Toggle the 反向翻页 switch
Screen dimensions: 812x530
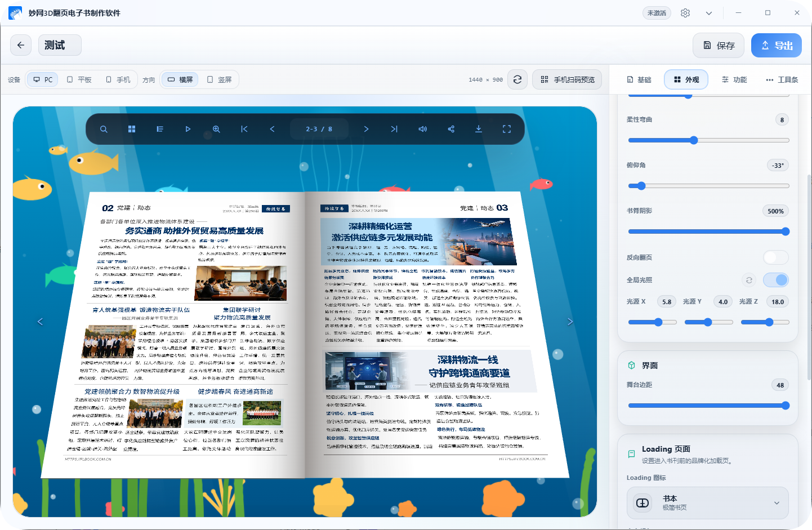(x=776, y=257)
